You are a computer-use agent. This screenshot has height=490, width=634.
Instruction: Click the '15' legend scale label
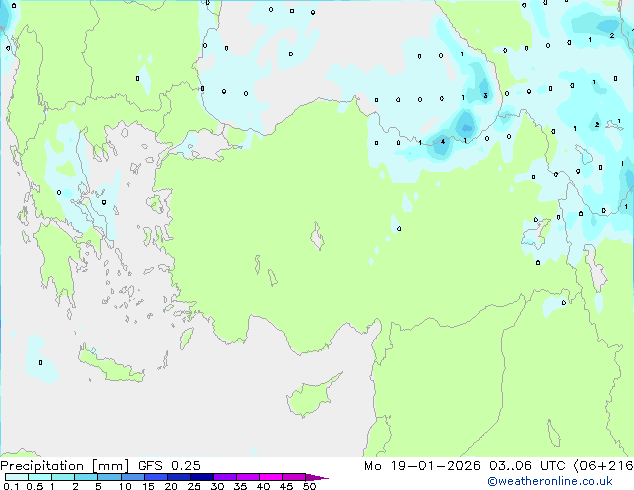click(148, 486)
